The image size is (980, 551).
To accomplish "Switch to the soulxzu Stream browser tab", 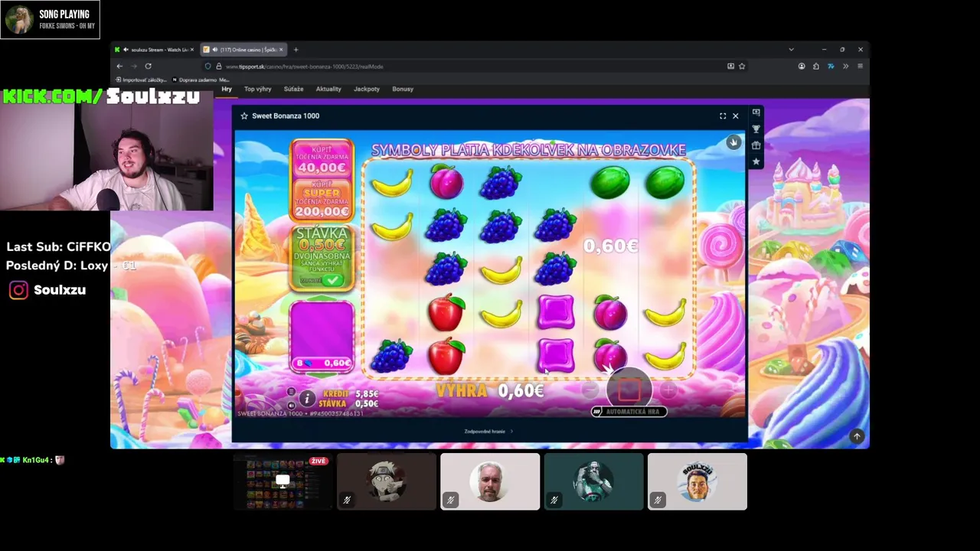I will 155,50.
